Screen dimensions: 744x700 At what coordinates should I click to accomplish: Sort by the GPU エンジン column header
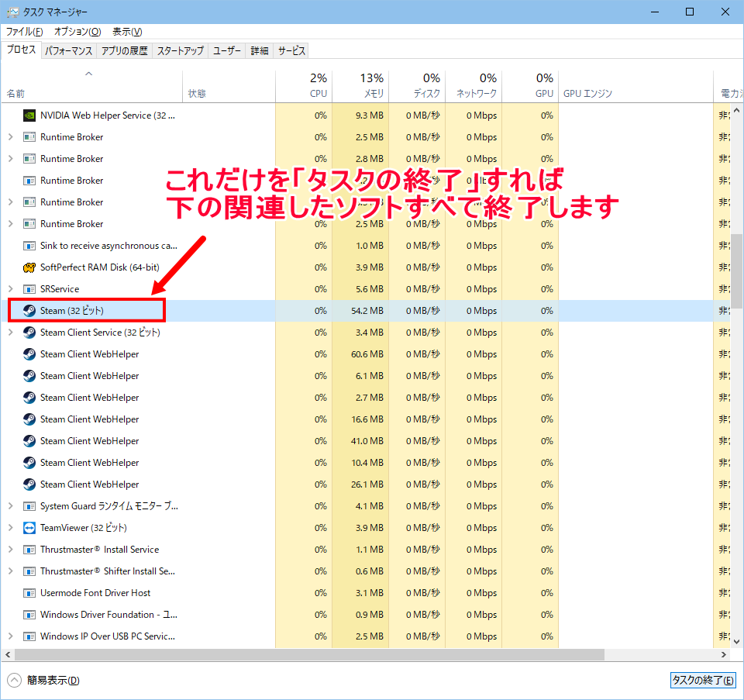(635, 86)
